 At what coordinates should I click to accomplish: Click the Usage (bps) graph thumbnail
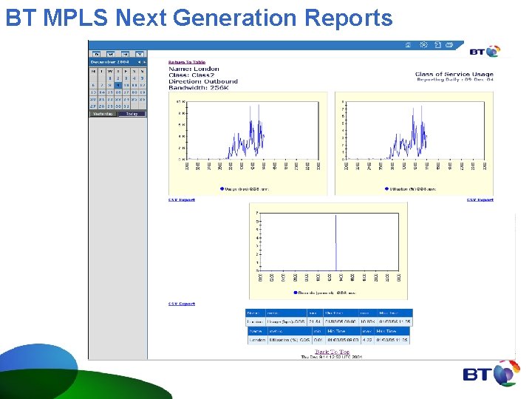[248, 143]
